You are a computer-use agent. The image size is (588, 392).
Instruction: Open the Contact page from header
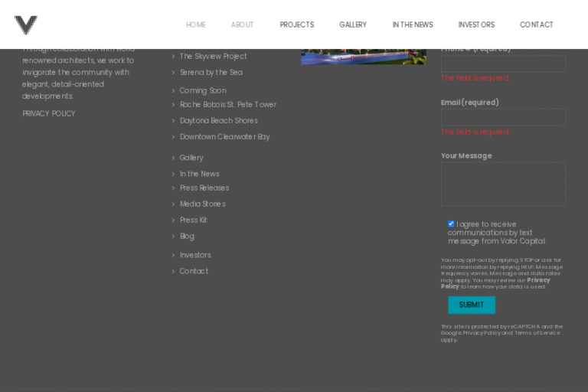click(x=536, y=25)
